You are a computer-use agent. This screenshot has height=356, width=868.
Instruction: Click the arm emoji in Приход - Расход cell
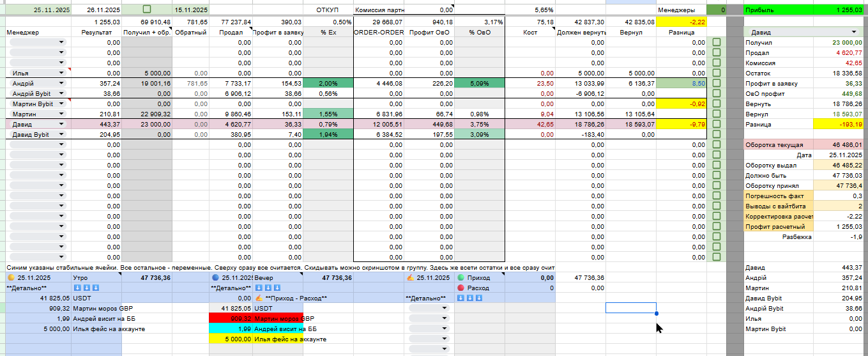coord(259,298)
